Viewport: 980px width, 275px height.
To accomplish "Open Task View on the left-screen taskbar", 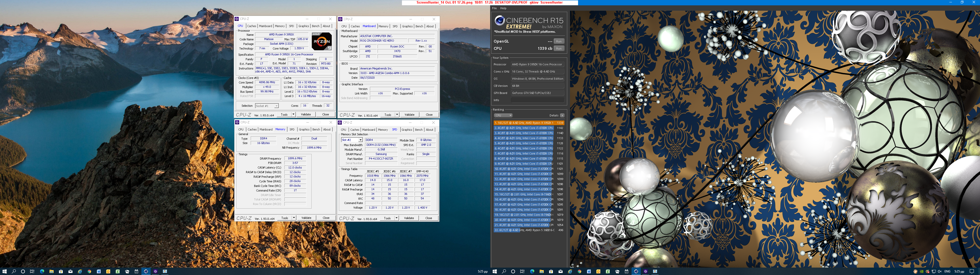I will click(x=32, y=272).
